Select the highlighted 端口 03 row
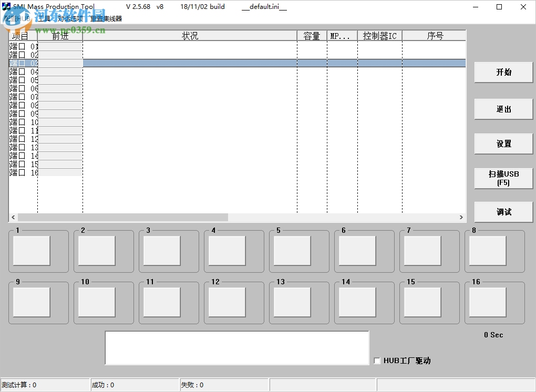Viewport: 536px width, 392px height. coord(237,63)
